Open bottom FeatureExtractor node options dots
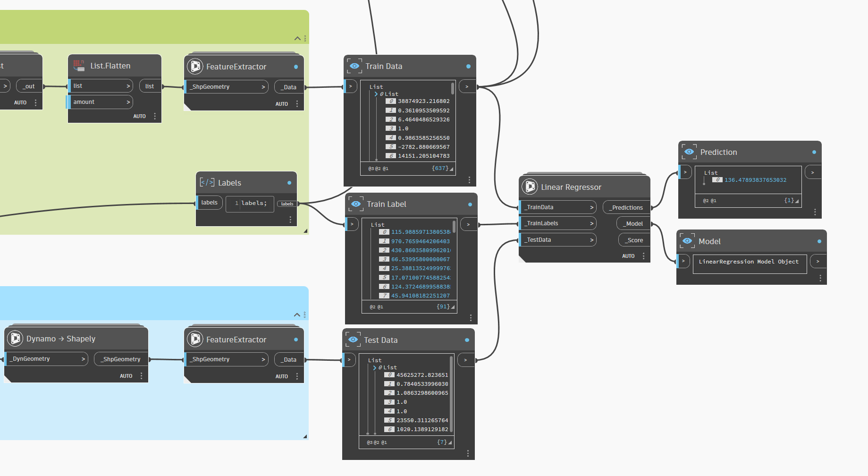This screenshot has width=868, height=476. [297, 376]
